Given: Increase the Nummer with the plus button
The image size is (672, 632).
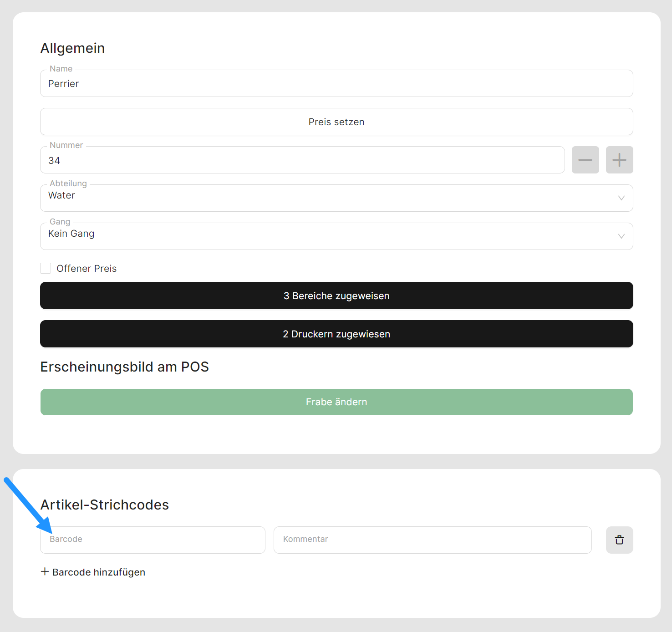Looking at the screenshot, I should pyautogui.click(x=619, y=160).
